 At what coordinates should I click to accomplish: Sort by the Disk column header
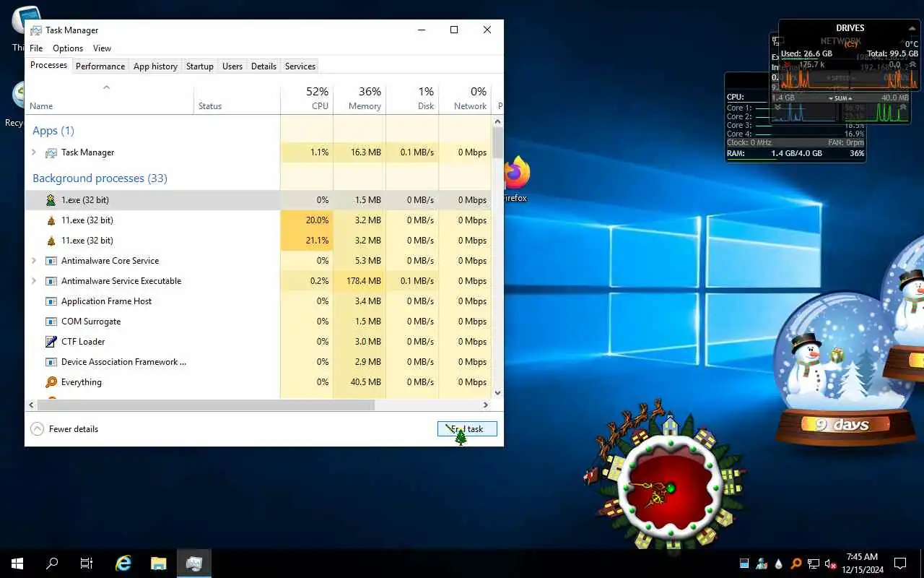[x=412, y=99]
